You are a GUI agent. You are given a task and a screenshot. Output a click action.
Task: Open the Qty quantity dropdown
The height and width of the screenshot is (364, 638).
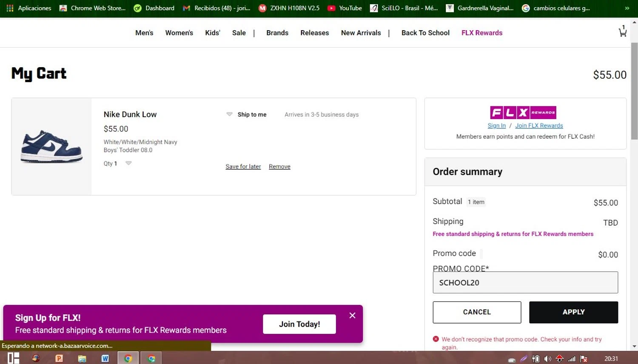tap(128, 163)
